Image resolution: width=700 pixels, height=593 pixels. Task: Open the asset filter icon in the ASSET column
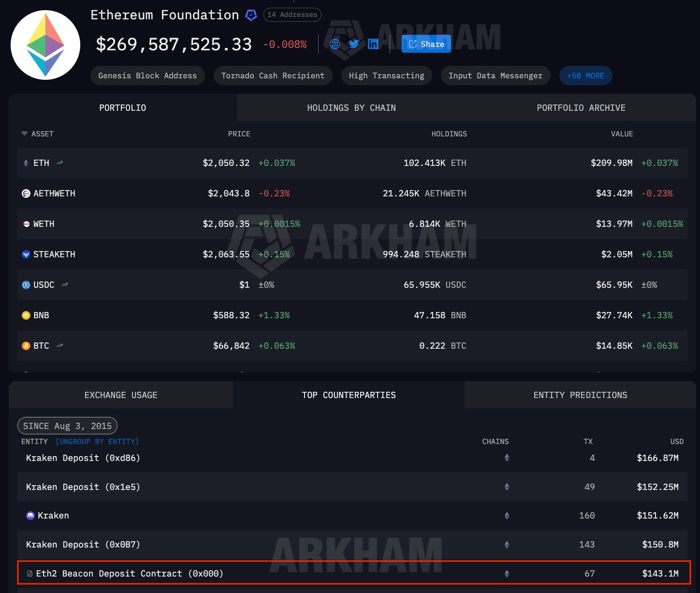pos(24,133)
